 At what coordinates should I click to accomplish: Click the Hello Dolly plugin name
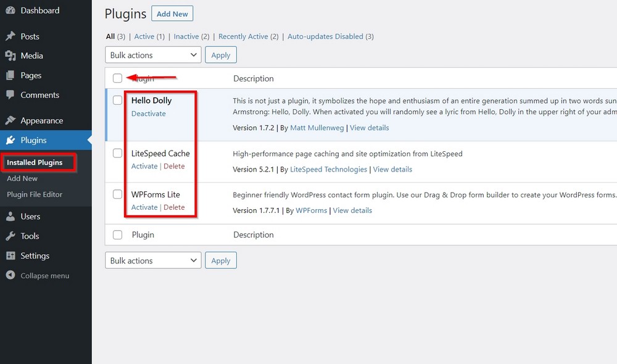click(152, 101)
